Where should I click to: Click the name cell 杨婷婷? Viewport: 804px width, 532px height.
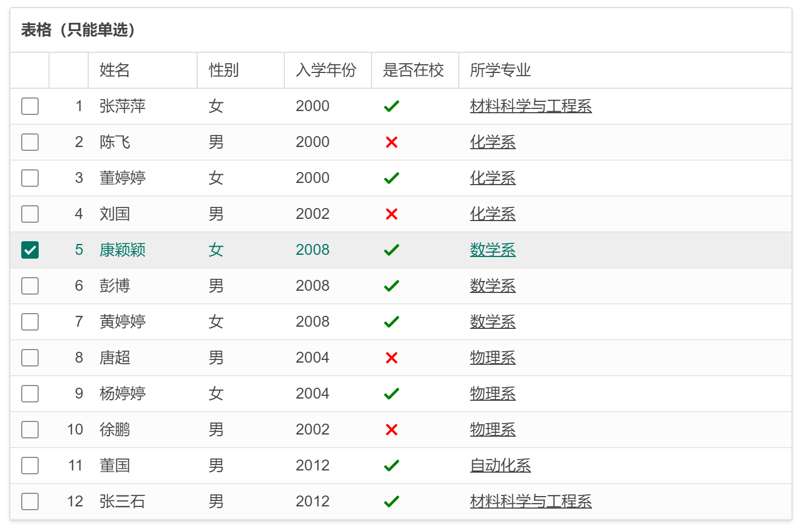[x=123, y=394]
